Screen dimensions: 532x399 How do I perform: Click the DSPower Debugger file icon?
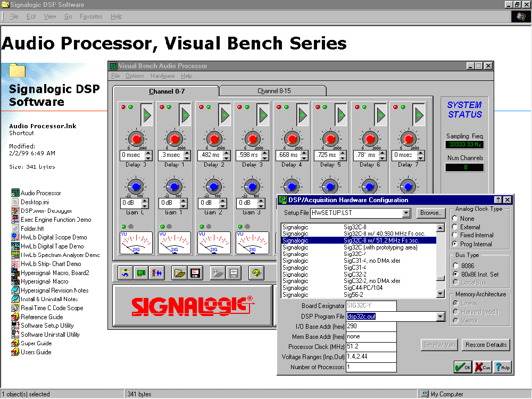[x=15, y=211]
